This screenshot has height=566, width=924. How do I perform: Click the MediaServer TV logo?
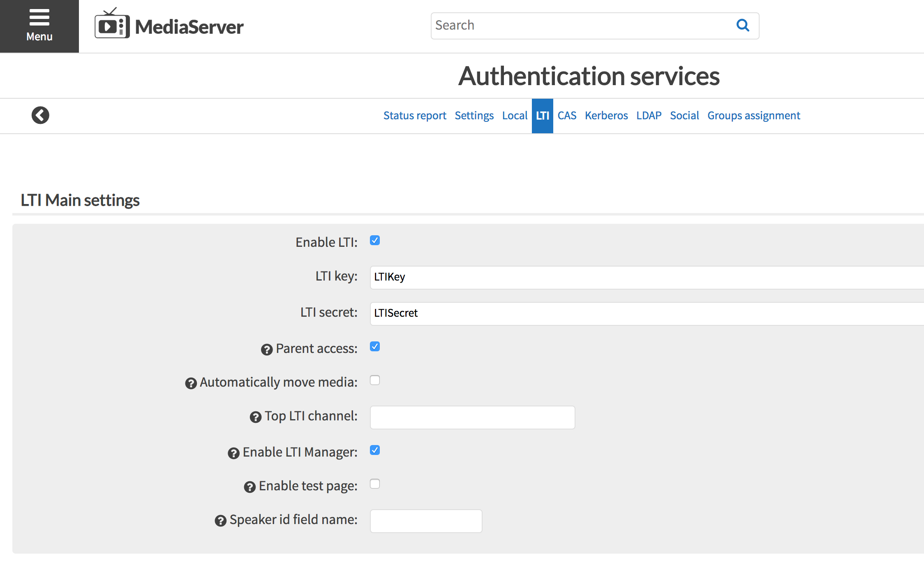(112, 26)
